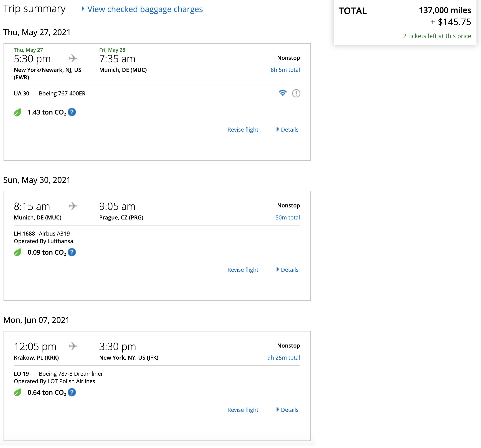Expand View checked baggage charges
The image size is (481, 448).
(x=145, y=9)
